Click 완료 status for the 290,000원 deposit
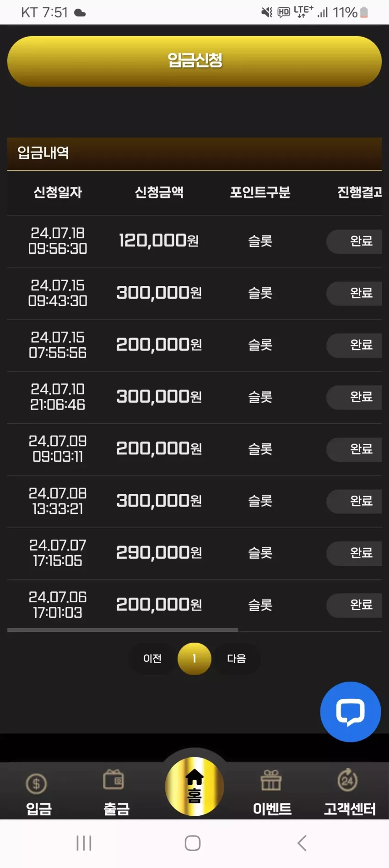The height and width of the screenshot is (868, 389). [x=354, y=553]
